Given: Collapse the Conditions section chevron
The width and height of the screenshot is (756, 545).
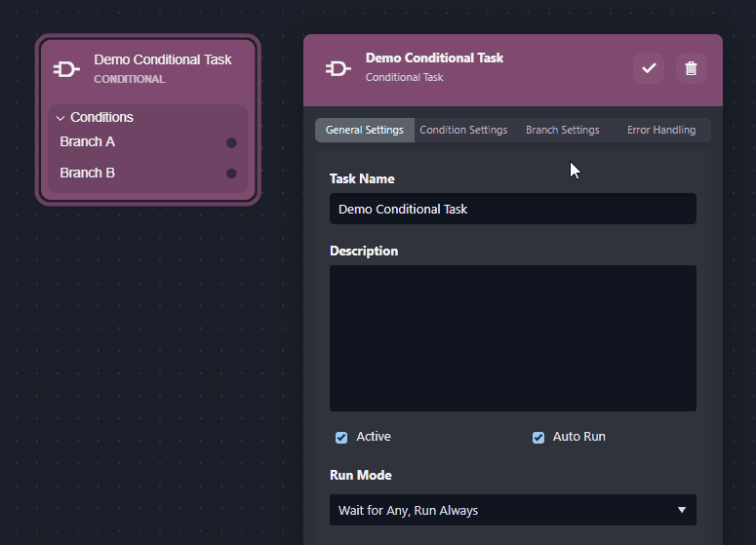Looking at the screenshot, I should (60, 118).
